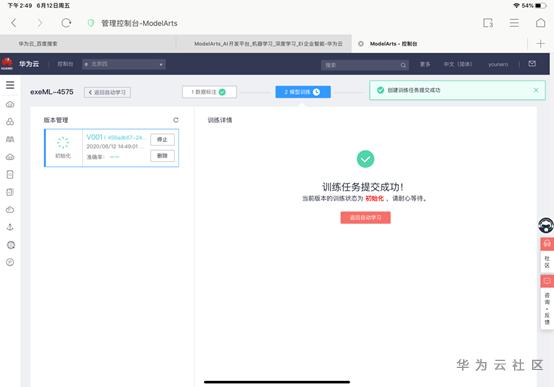Click 返回自动学习 beside exeML-4575
554x387 pixels.
click(x=107, y=93)
